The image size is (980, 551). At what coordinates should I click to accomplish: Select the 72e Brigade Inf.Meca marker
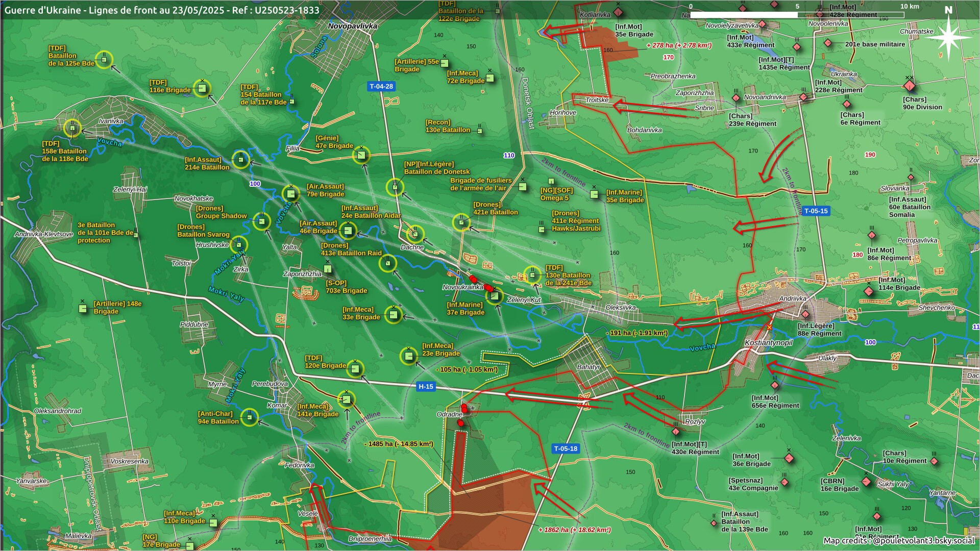pos(490,78)
